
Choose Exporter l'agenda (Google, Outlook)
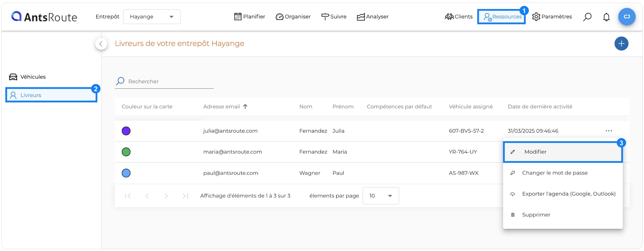[563, 194]
